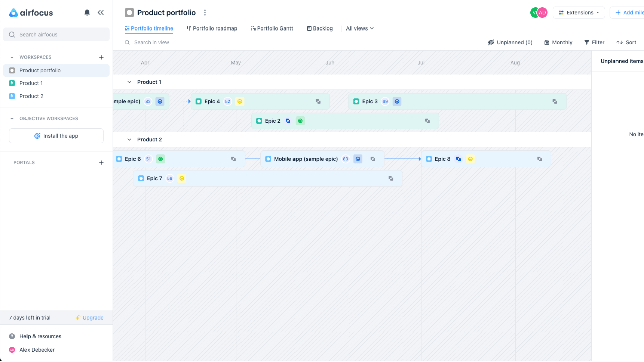
Task: Click the Product 1 workspace icon
Action: [x=12, y=83]
